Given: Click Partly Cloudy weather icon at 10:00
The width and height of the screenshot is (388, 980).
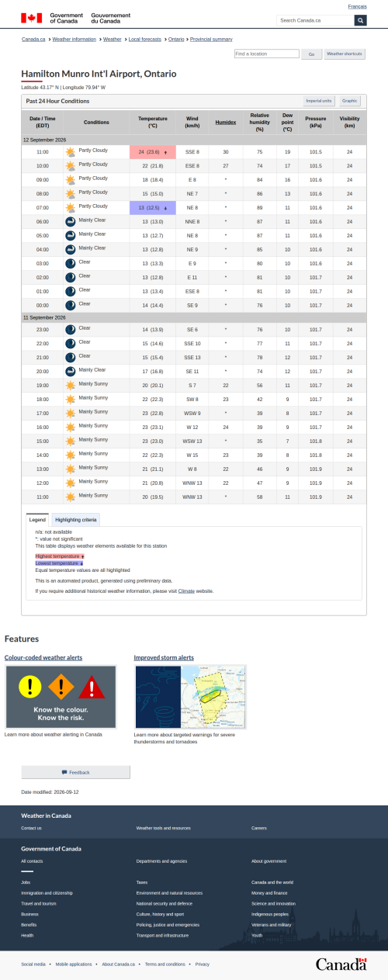Looking at the screenshot, I should coord(71,166).
